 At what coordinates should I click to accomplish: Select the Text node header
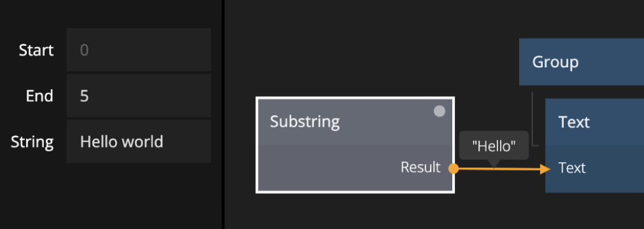pos(595,122)
